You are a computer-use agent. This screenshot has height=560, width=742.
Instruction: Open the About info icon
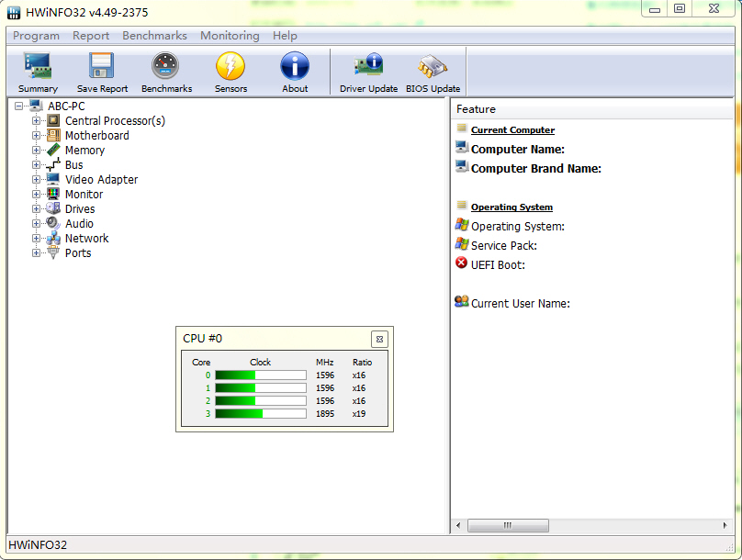pos(295,66)
